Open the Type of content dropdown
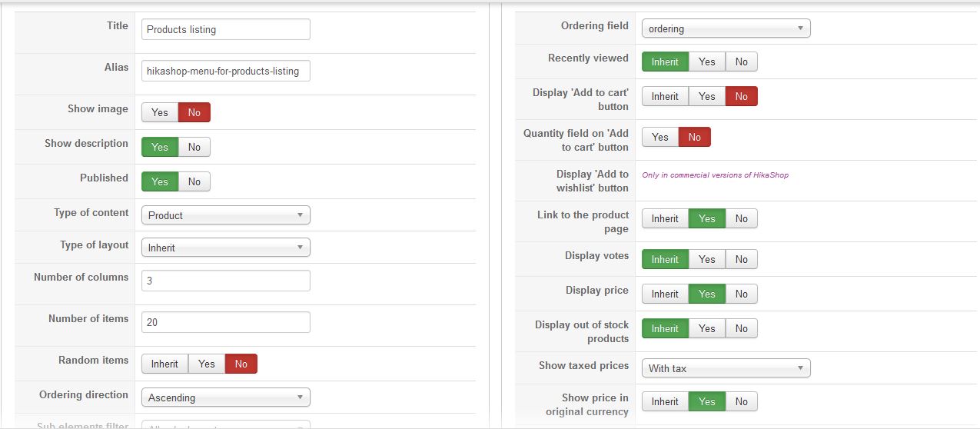 pos(225,215)
